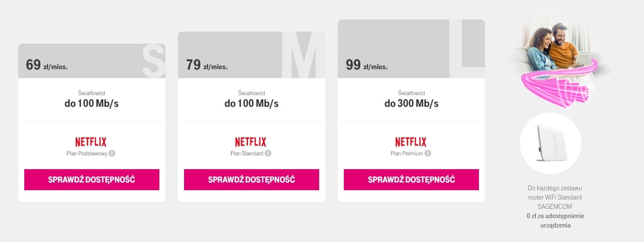The image size is (644, 242).
Task: Check availability for the 69 zł plan
Action: pos(92,180)
